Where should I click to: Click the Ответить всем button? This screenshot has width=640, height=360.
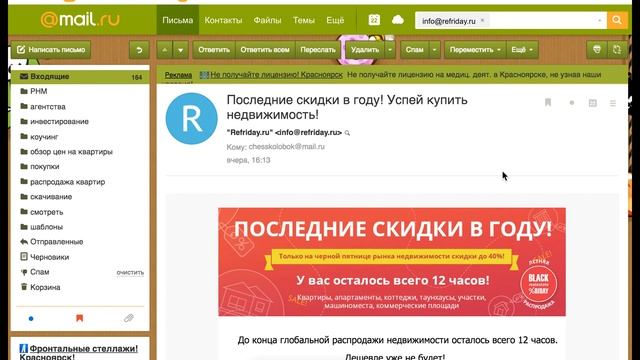265,50
